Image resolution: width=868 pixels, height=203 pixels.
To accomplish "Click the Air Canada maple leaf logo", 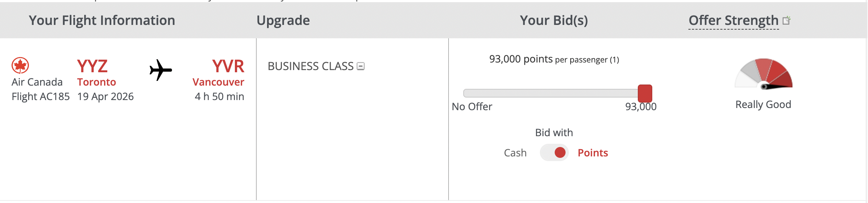I will [20, 65].
